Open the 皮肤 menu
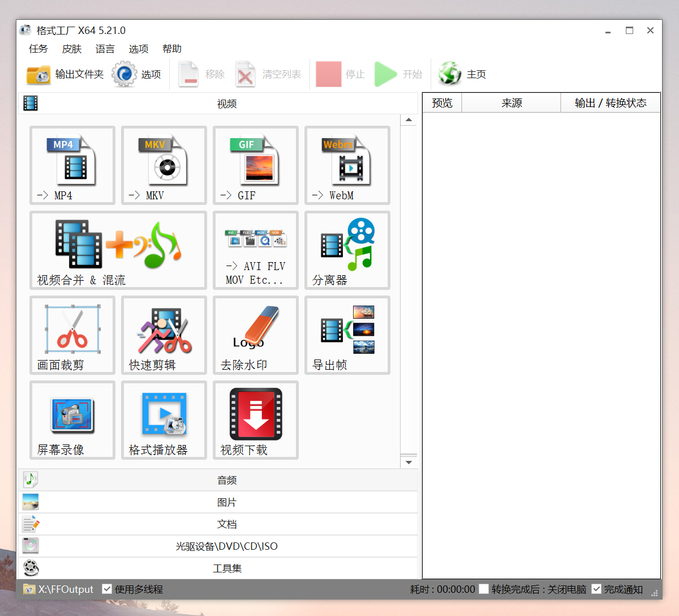Image resolution: width=679 pixels, height=616 pixels. point(72,49)
